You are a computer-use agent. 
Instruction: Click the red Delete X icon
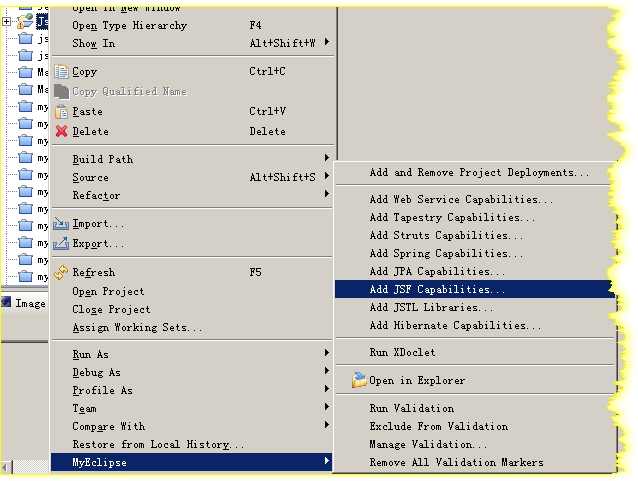(61, 131)
